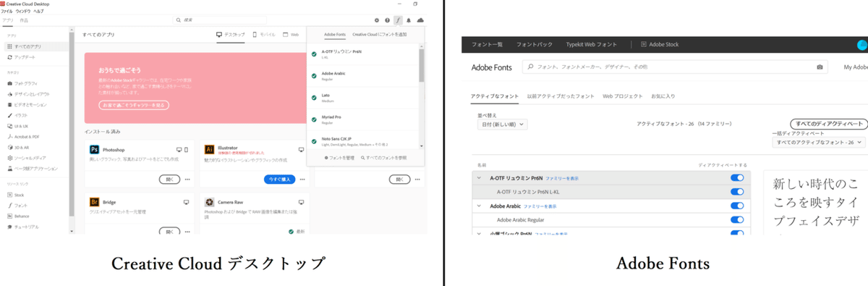Click the Adobe Fonts search field
The height and width of the screenshot is (286, 868).
pyautogui.click(x=676, y=67)
